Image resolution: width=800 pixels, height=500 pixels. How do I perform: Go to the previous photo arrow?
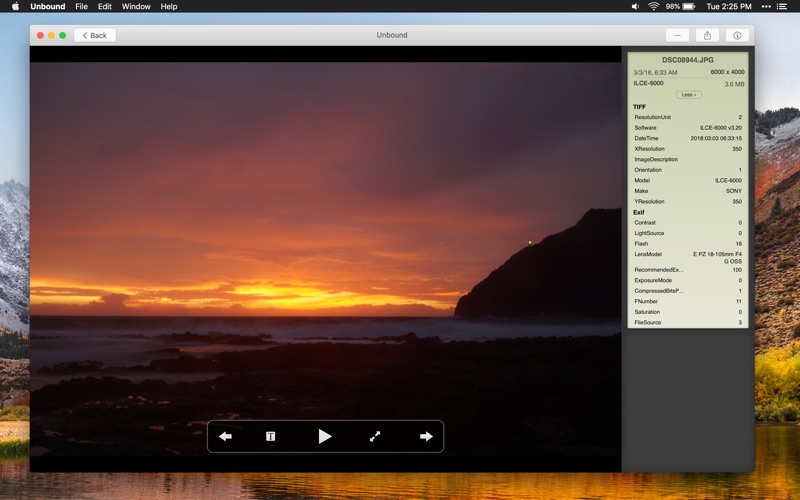(225, 436)
